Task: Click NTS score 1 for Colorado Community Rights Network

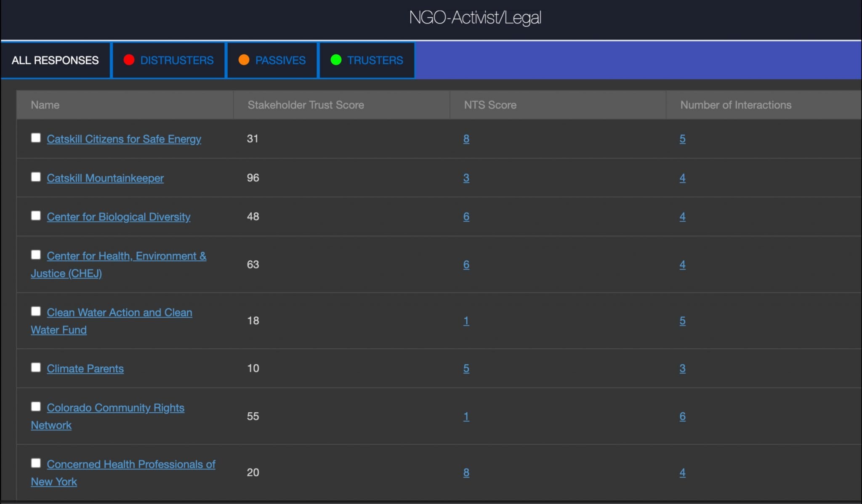Action: pos(466,416)
